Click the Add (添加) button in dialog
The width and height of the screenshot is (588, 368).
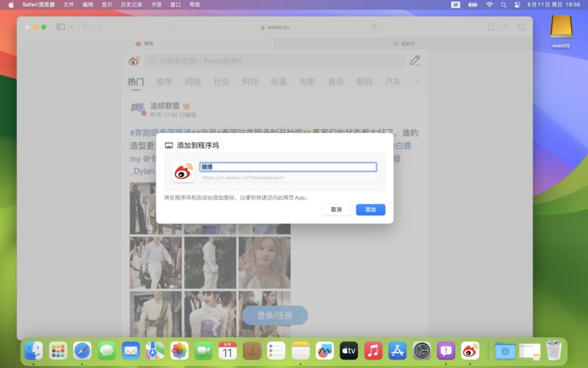pos(370,210)
